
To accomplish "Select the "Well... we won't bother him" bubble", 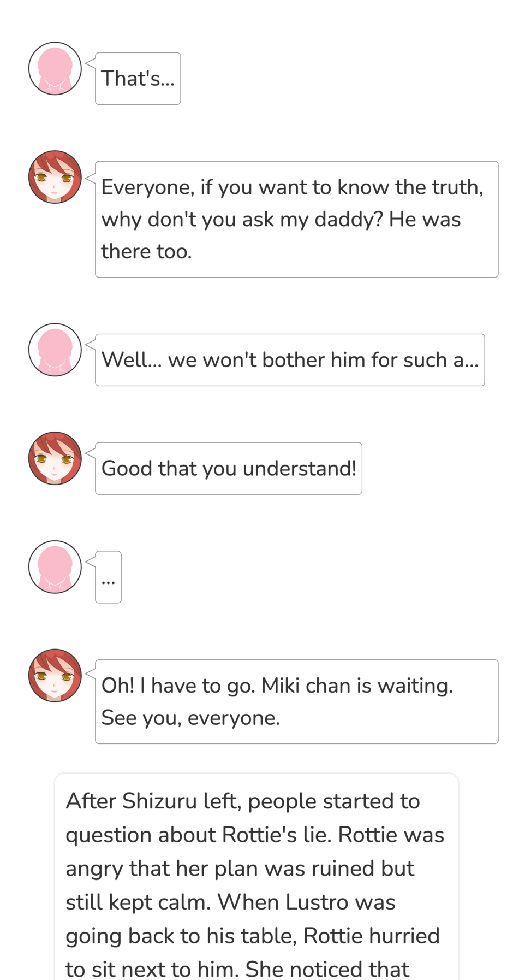I will pos(290,360).
